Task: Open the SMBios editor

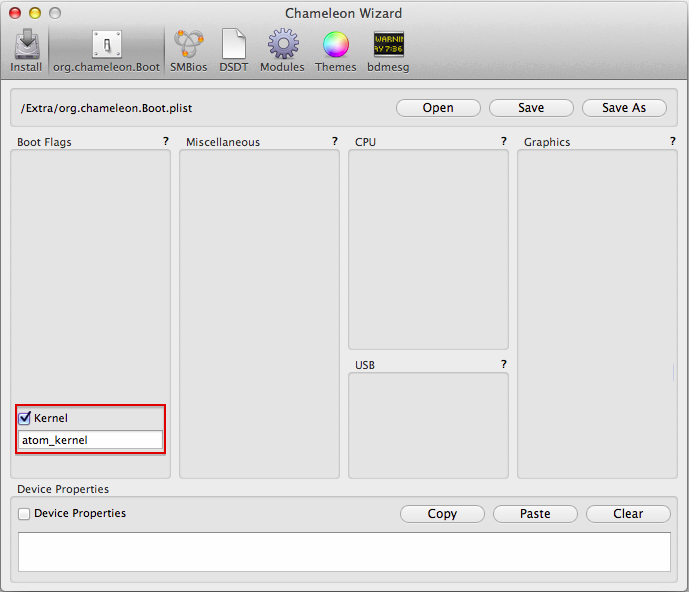Action: pos(187,50)
